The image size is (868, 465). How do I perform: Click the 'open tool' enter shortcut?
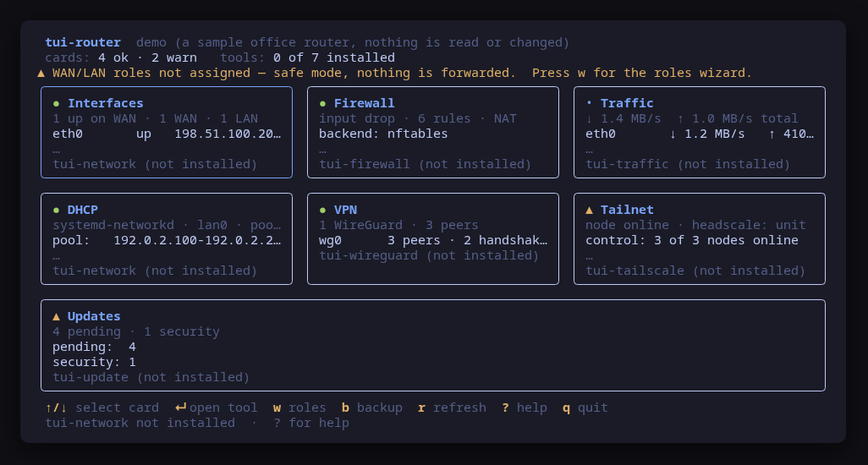click(x=217, y=408)
